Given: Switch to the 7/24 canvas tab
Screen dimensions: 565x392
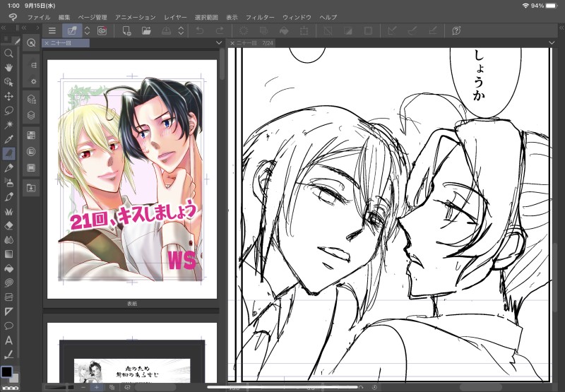Looking at the screenshot, I should pyautogui.click(x=251, y=43).
